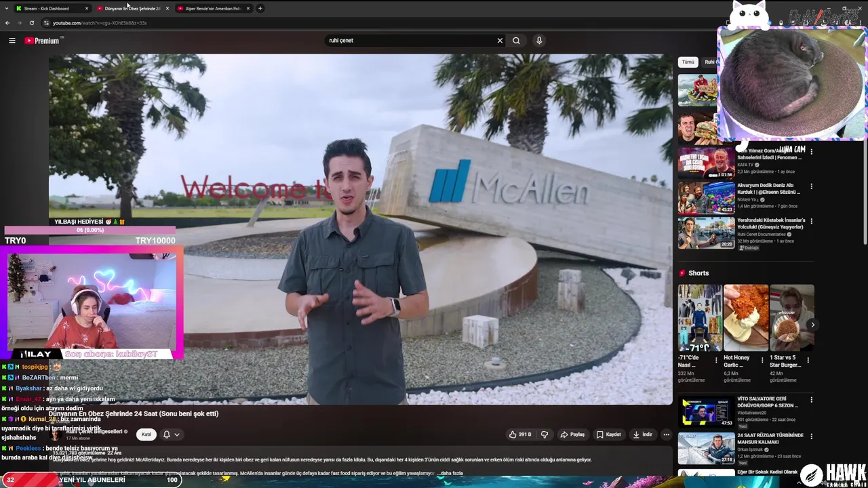The height and width of the screenshot is (488, 868).
Task: Open options for -71°C'de Nasıl short
Action: click(x=716, y=360)
